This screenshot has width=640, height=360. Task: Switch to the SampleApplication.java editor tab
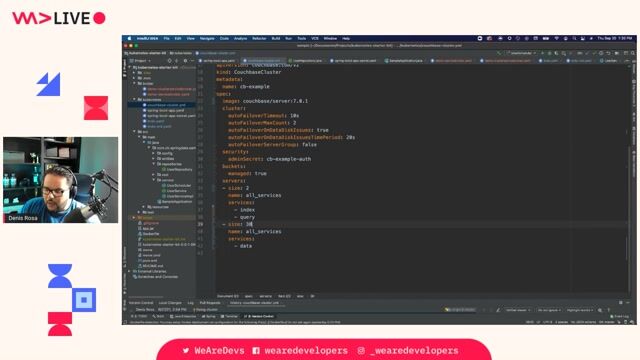tap(405, 61)
